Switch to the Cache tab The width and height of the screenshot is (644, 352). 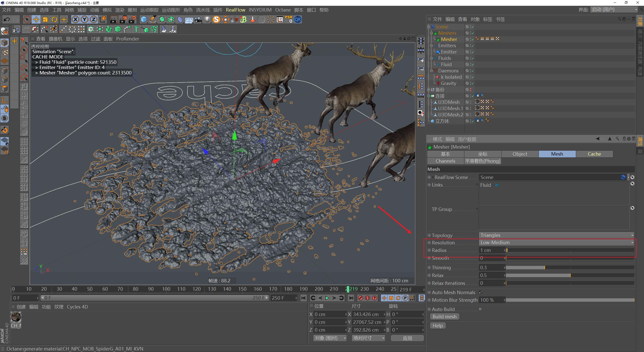click(594, 154)
